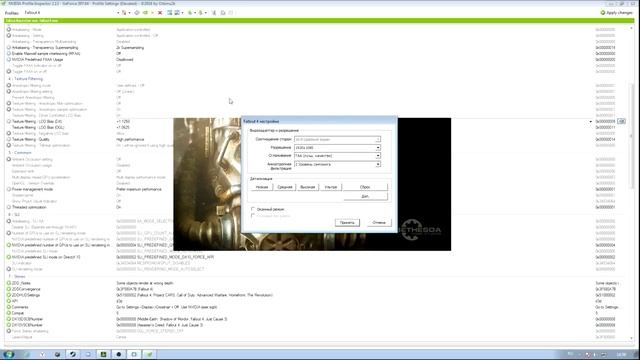Collapse the 6 - SLI section
This screenshot has width=640, height=360.
9,215
